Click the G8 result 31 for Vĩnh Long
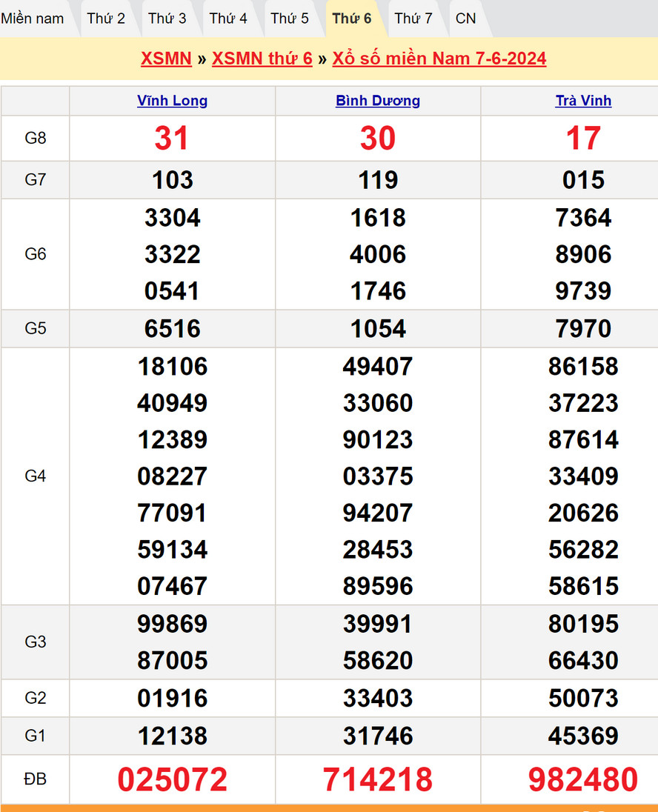This screenshot has height=812, width=658. coord(172,139)
